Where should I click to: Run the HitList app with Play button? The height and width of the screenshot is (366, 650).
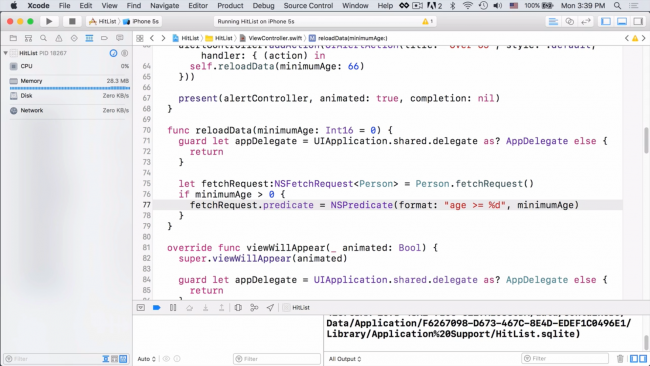coord(49,21)
